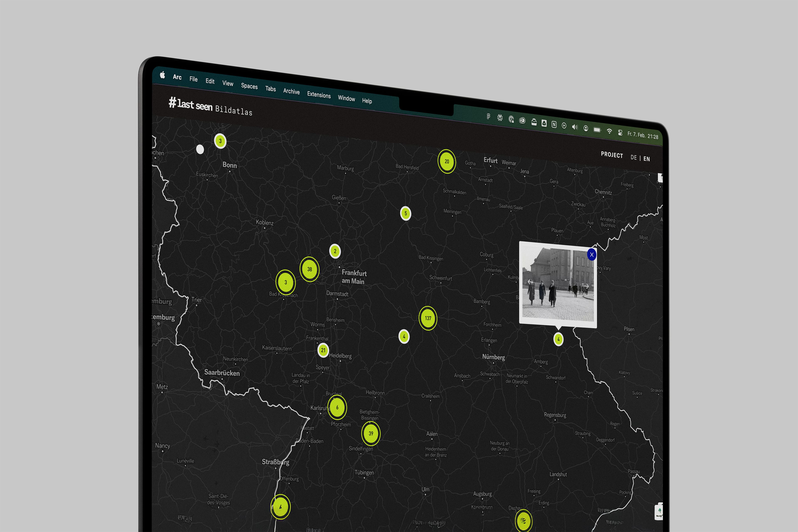The width and height of the screenshot is (798, 532).
Task: Open the Creative Cloud menu bar icon
Action: coord(522,121)
